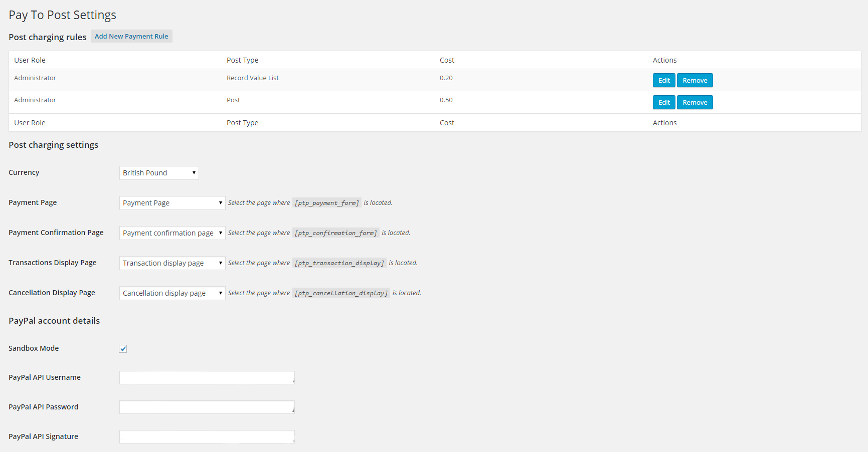Focus the PayPal API Password field
Screen dimensions: 868x452
click(x=207, y=407)
